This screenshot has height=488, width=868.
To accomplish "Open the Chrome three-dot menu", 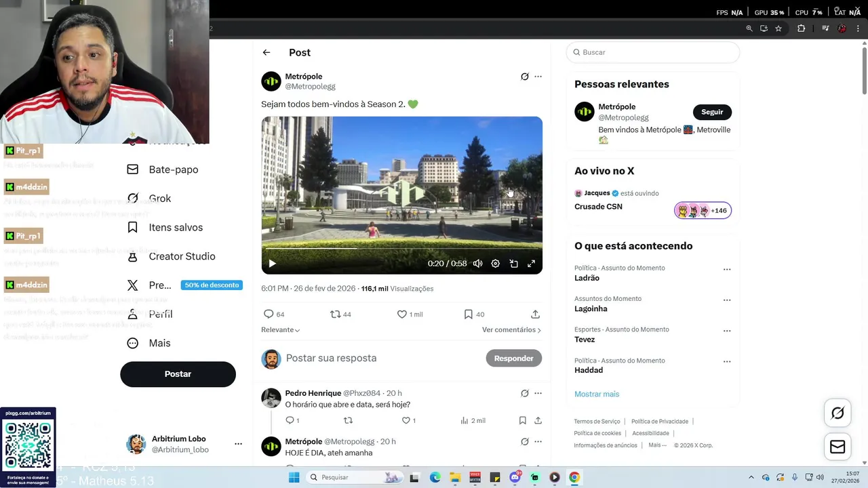I will pyautogui.click(x=858, y=28).
